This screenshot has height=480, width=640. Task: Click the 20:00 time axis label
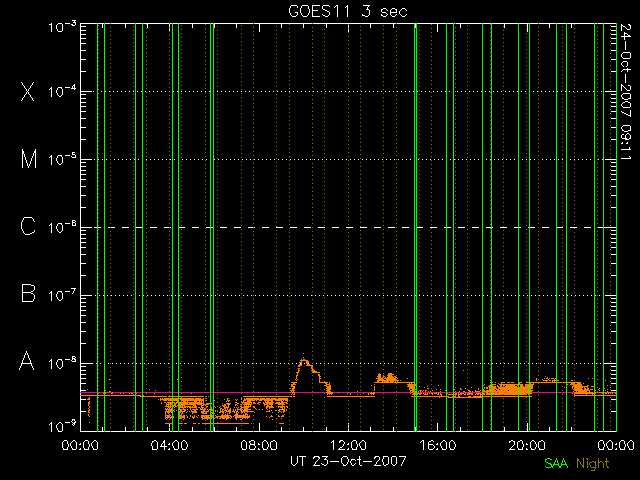coord(527,445)
